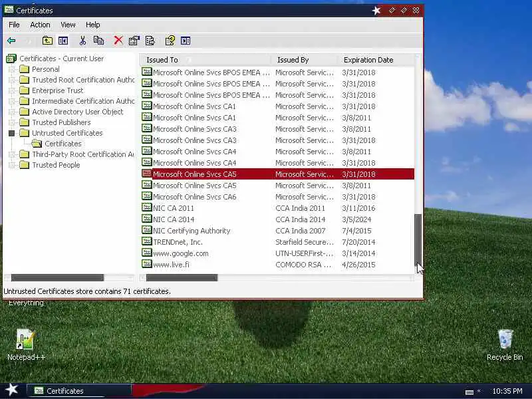
Task: Expand the Enterprise Trust tree node
Action: point(12,90)
